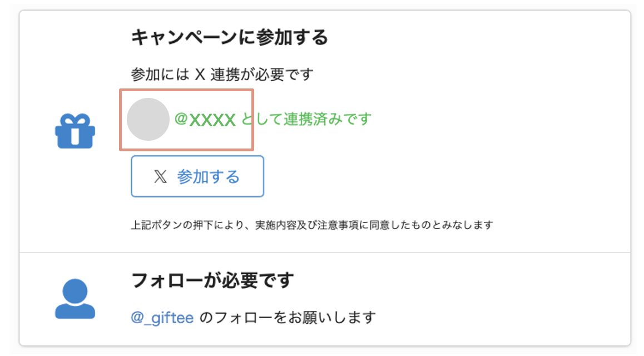Select the green @XXXX account handle
Viewport: 644px width, 356px height.
205,119
